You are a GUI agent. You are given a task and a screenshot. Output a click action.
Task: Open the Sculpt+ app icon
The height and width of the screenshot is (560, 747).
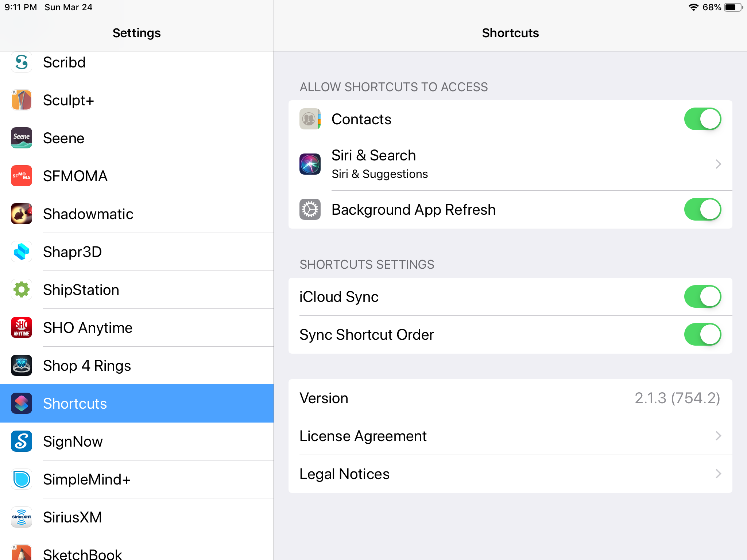coord(22,100)
